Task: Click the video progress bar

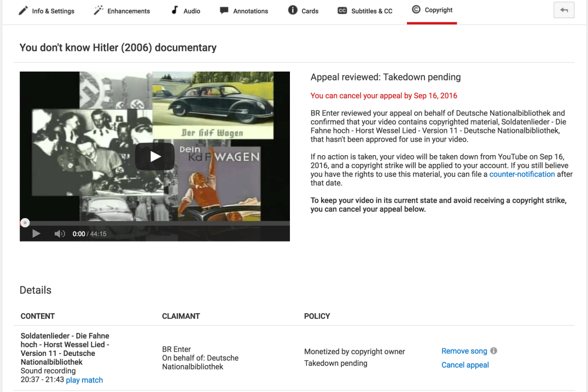Action: [x=155, y=223]
